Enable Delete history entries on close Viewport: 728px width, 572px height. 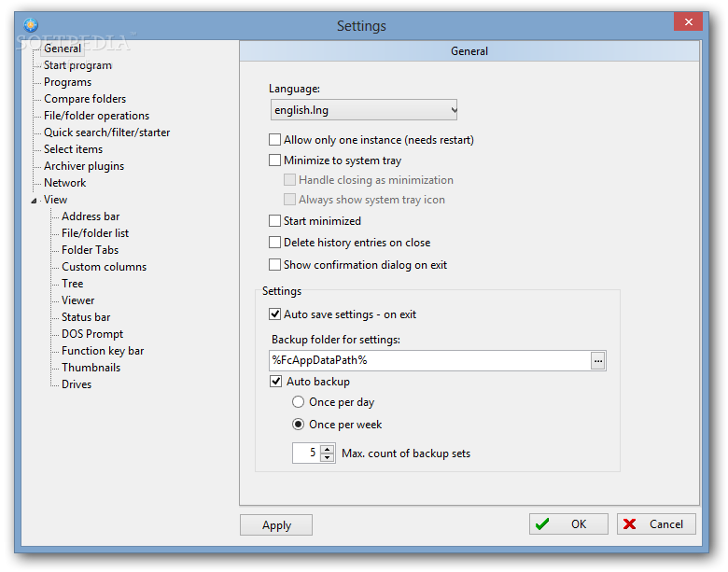pos(274,243)
